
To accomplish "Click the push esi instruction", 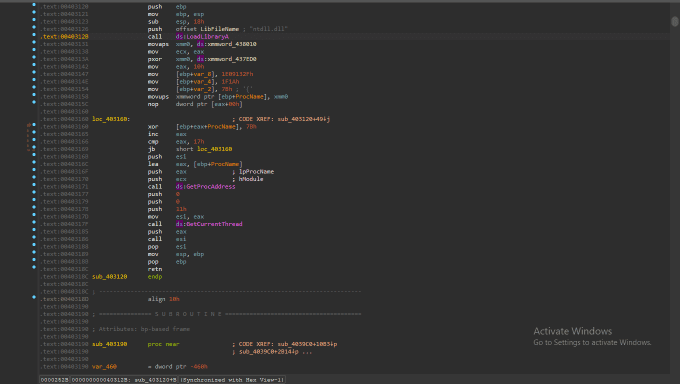I will tap(167, 157).
